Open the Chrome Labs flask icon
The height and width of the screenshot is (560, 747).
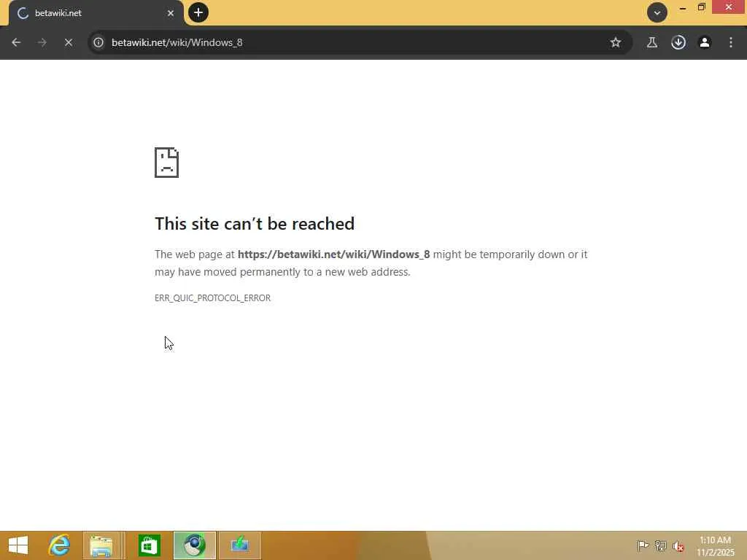click(652, 42)
